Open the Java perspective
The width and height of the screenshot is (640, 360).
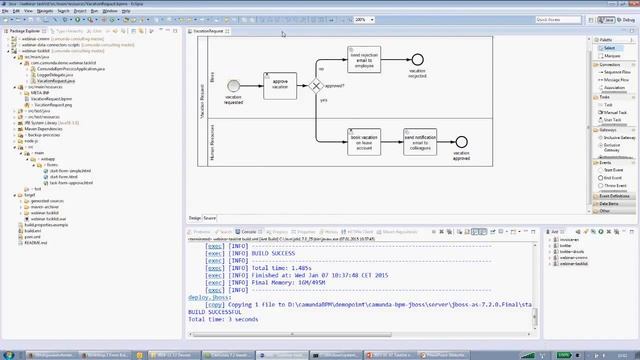pos(606,20)
